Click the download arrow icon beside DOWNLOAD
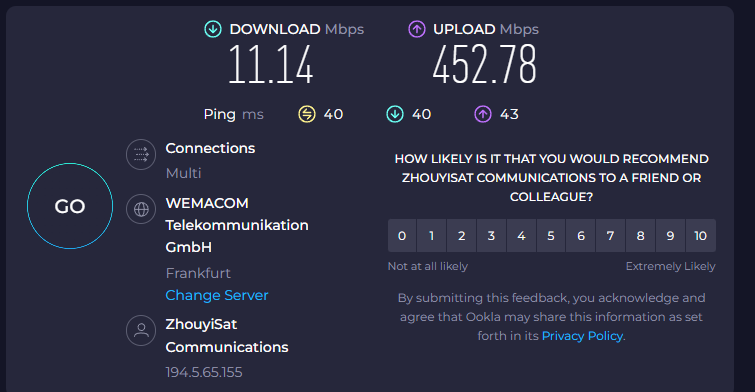 [x=213, y=29]
